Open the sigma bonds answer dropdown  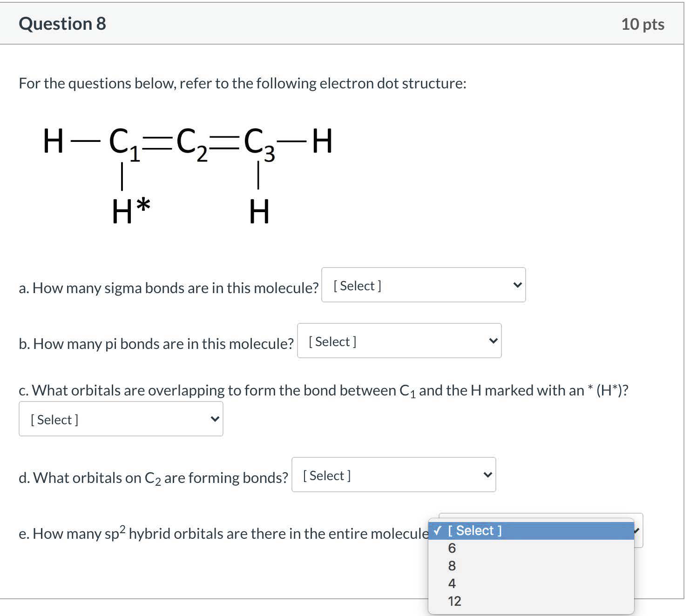pos(423,285)
